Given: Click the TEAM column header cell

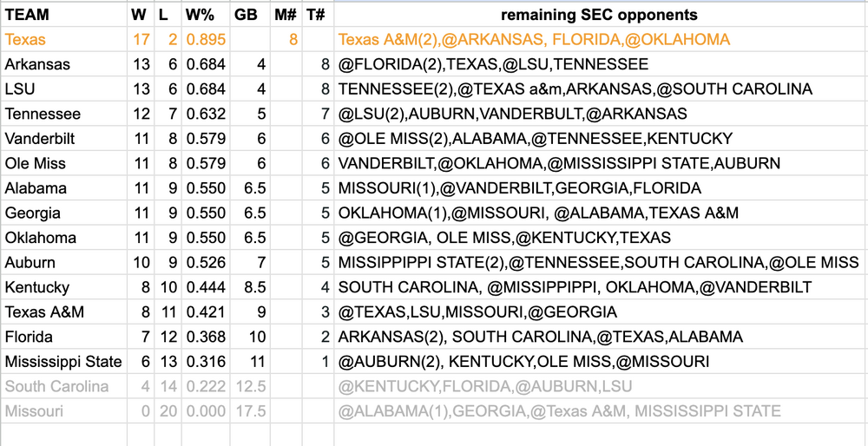Looking at the screenshot, I should [28, 15].
